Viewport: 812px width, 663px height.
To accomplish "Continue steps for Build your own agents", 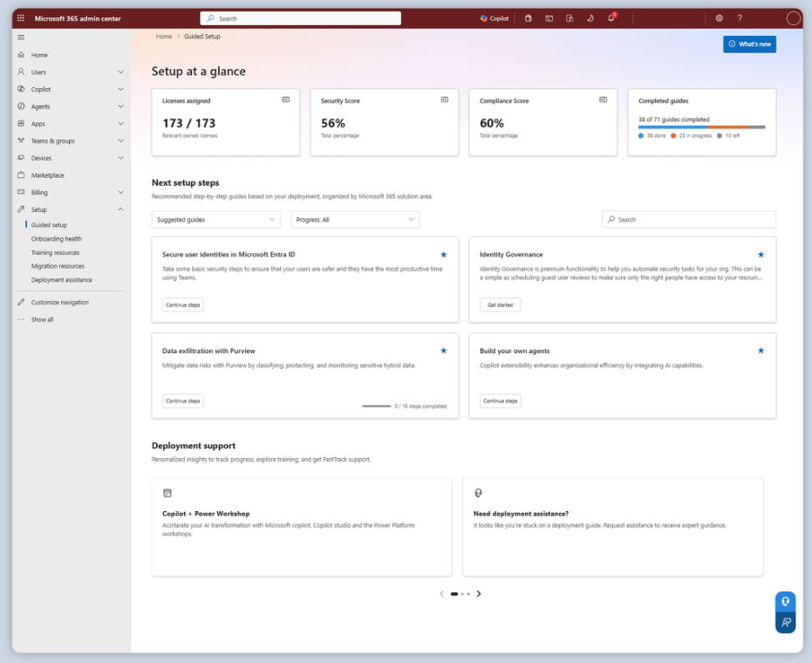I will 501,401.
